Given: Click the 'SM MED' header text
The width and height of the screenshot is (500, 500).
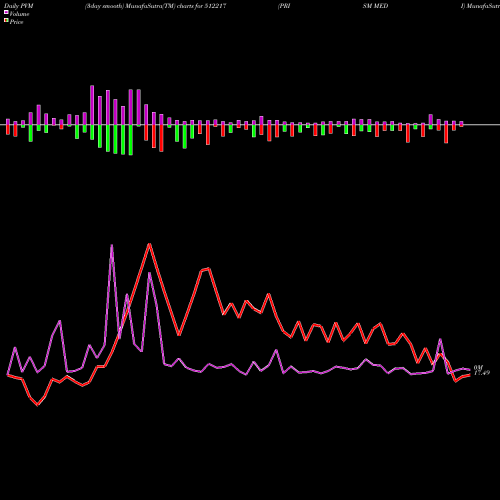Looking at the screenshot, I should point(375,6).
